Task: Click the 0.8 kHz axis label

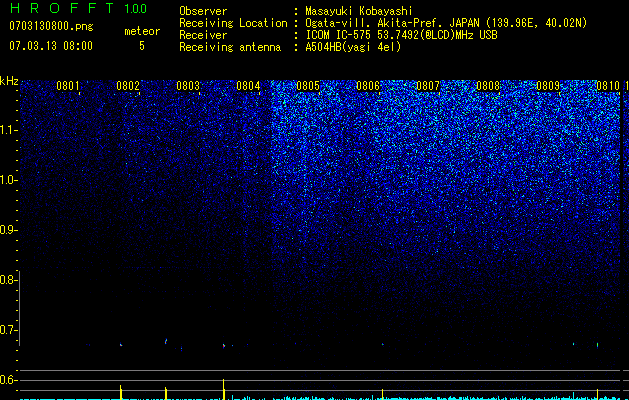Action: pos(8,280)
